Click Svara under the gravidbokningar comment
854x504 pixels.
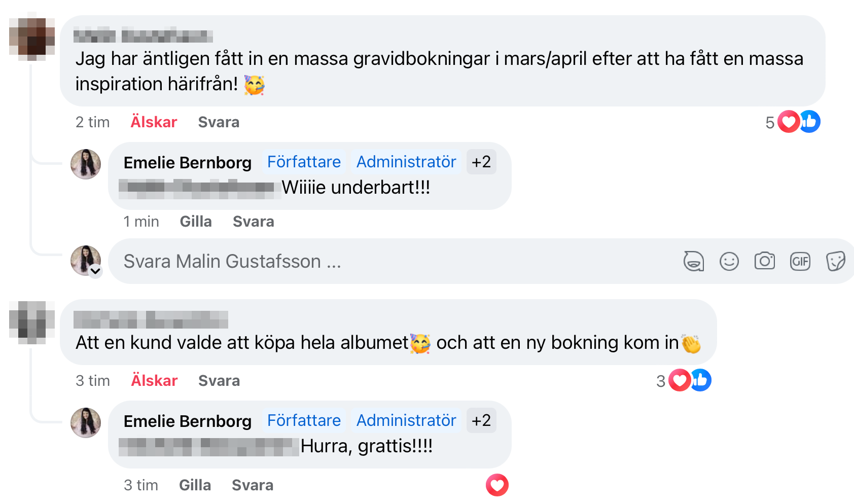click(219, 122)
